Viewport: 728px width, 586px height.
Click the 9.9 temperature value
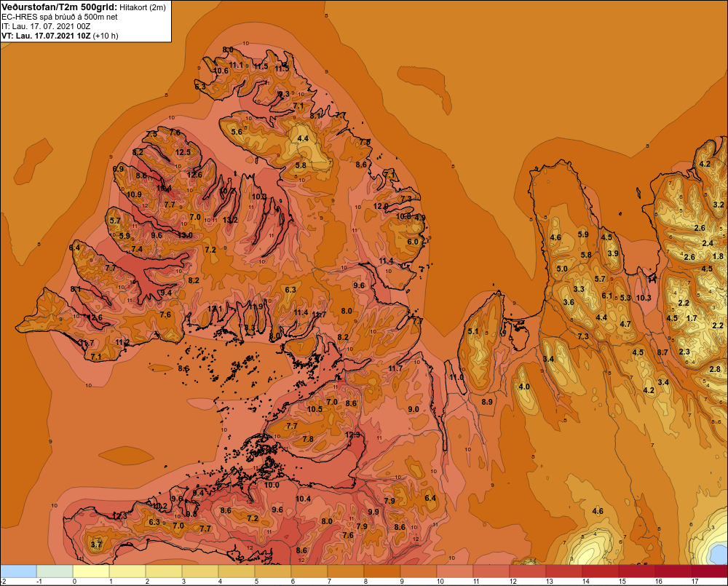pyautogui.click(x=373, y=512)
